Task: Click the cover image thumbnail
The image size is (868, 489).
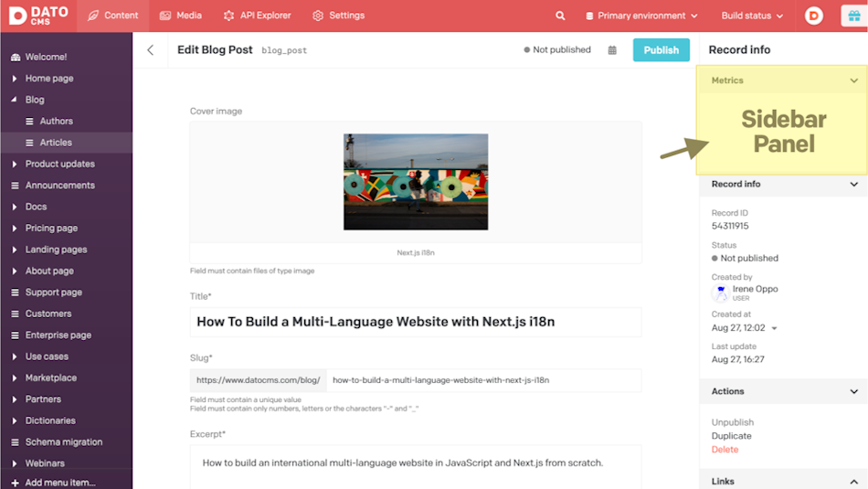Action: [416, 182]
